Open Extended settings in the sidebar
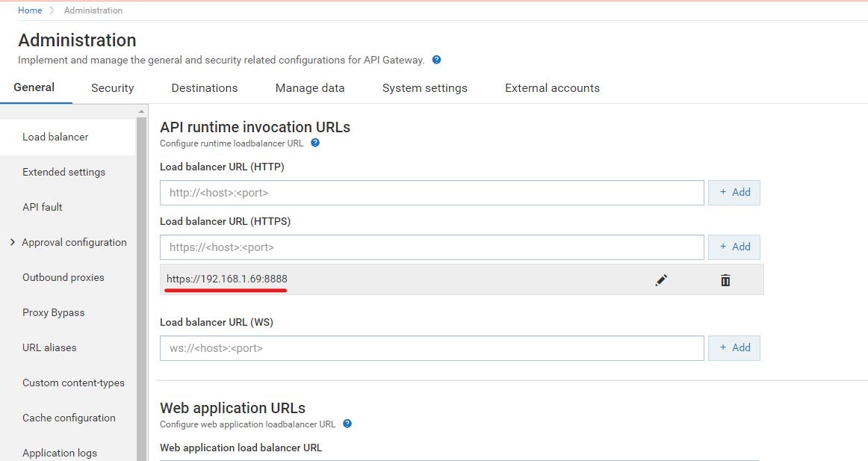 coord(63,172)
